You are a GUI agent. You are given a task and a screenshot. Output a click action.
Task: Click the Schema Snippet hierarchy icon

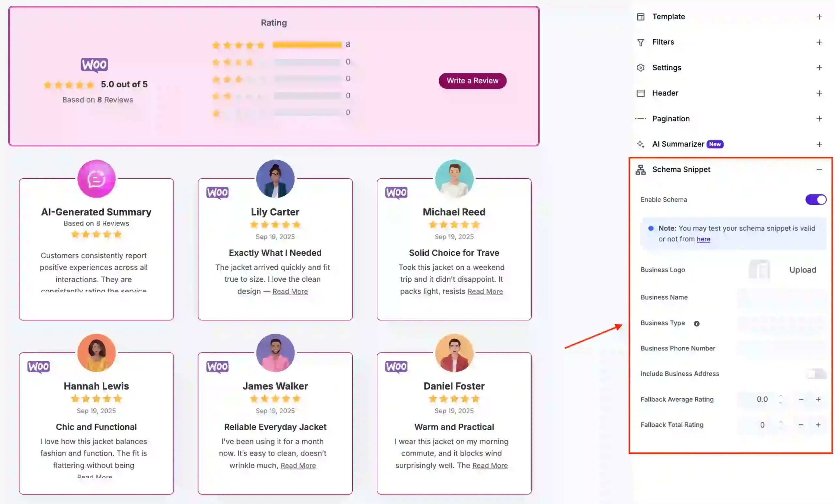pyautogui.click(x=641, y=170)
